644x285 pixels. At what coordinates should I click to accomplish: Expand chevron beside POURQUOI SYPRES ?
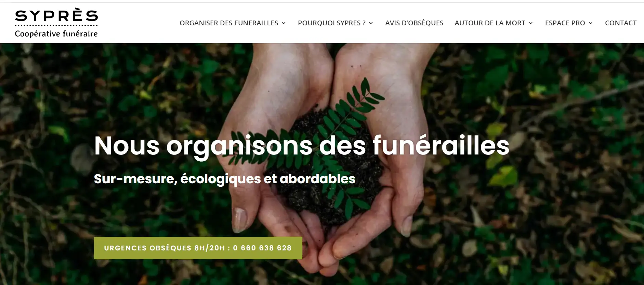(x=371, y=23)
